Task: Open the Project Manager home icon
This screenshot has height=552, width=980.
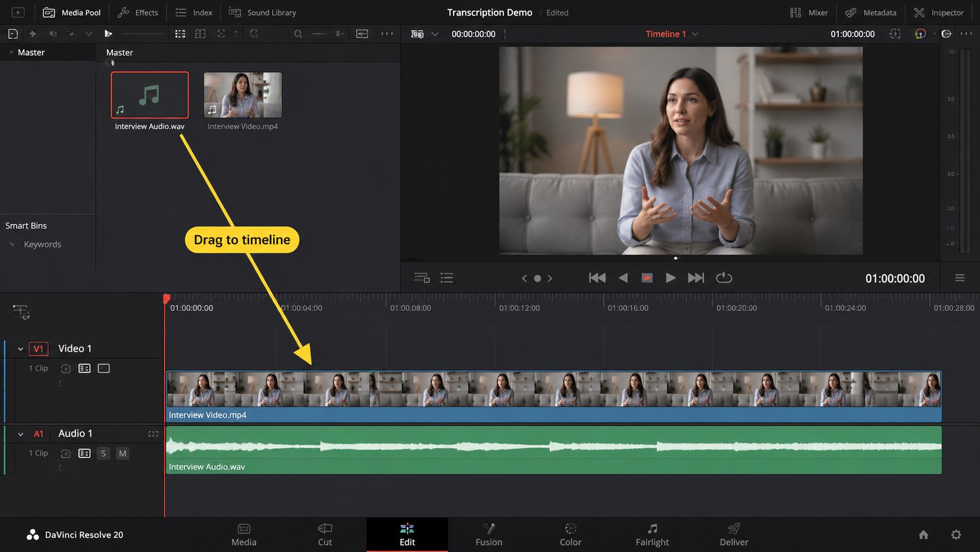Action: click(924, 534)
